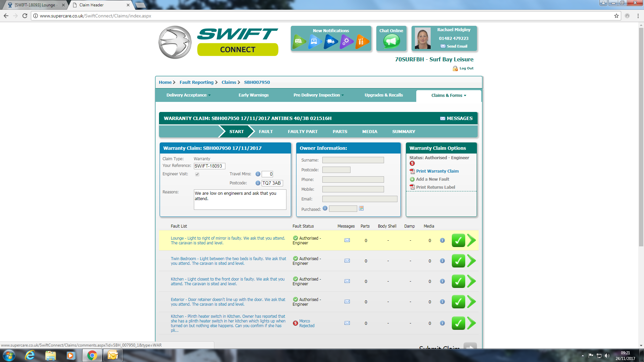
Task: Click the Travel Mins info icon
Action: pos(258,174)
